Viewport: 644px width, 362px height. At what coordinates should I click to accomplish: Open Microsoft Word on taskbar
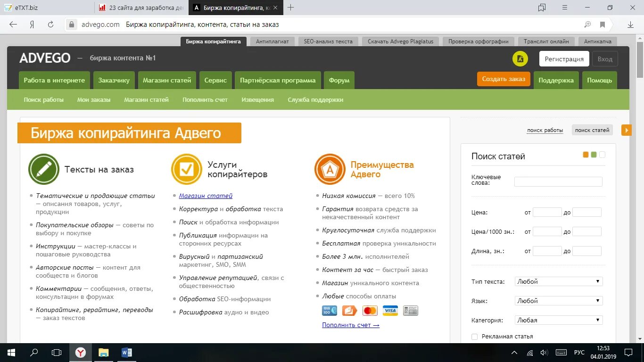[126, 353]
